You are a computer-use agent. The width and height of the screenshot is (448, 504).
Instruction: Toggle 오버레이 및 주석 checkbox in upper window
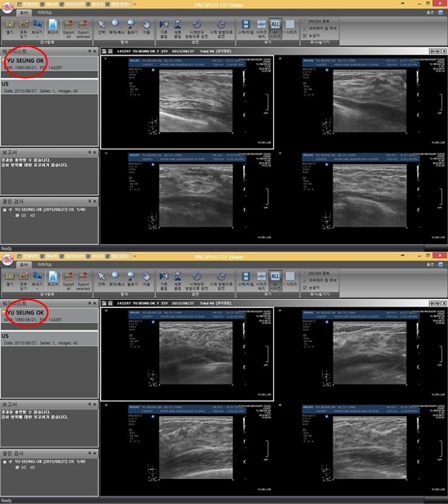tap(304, 28)
